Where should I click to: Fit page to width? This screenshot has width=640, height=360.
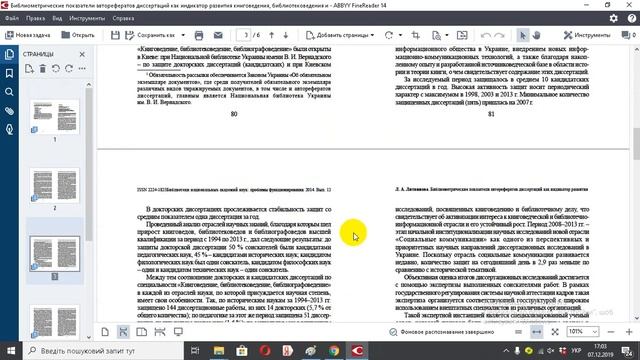pyautogui.click(x=536, y=332)
